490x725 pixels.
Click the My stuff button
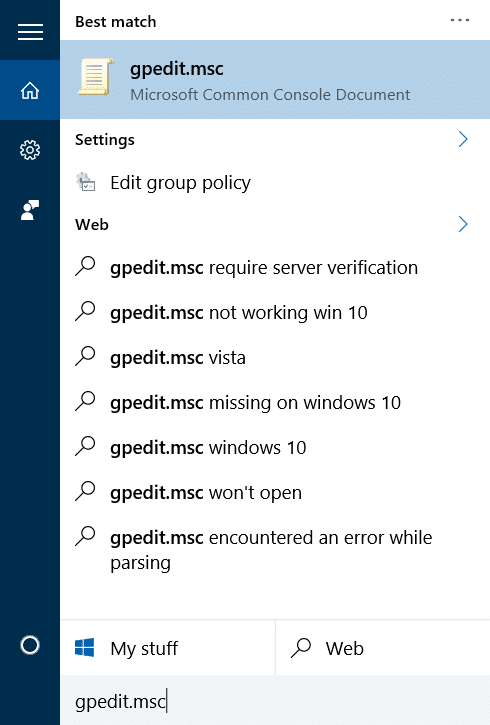coord(168,648)
